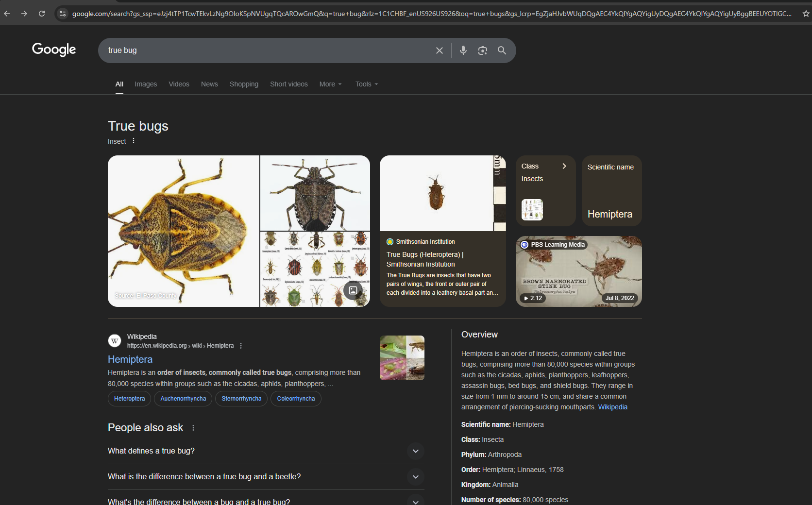
Task: Expand "What defines a true bug?"
Action: [x=266, y=451]
